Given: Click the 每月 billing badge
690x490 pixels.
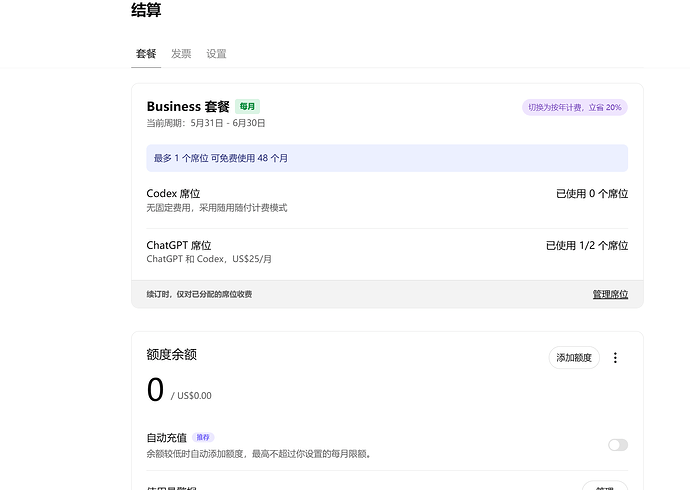Looking at the screenshot, I should [247, 106].
